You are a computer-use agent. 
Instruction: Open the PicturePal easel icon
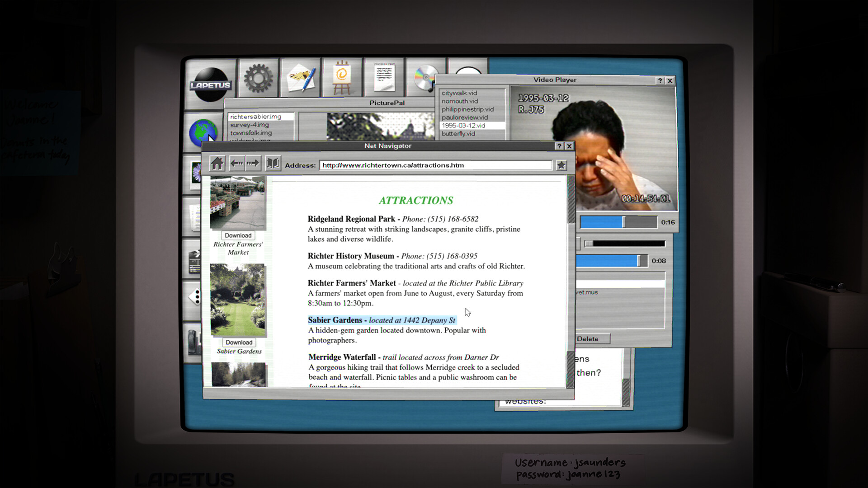pyautogui.click(x=342, y=77)
